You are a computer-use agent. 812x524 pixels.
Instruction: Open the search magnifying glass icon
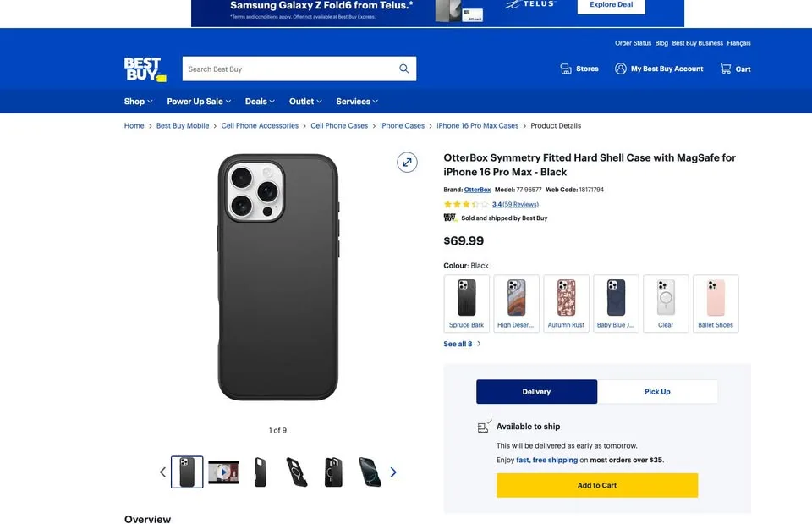click(x=403, y=68)
